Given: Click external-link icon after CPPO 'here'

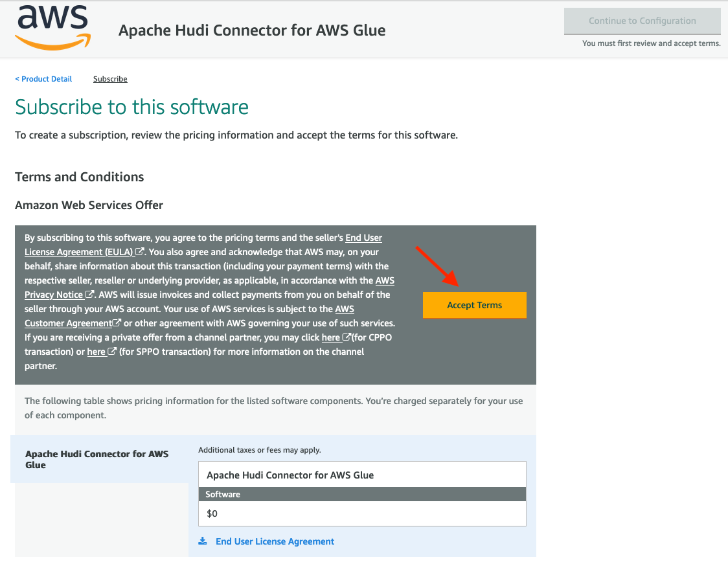Looking at the screenshot, I should coord(347,337).
